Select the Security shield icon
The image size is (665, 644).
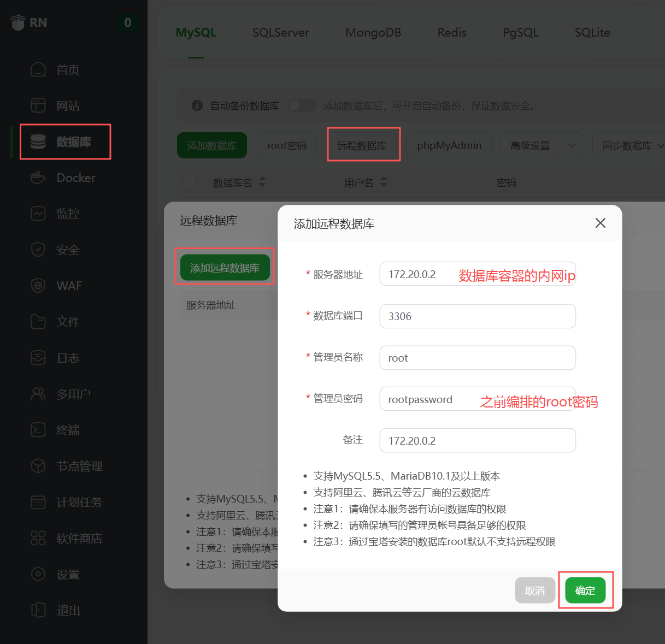coord(38,250)
